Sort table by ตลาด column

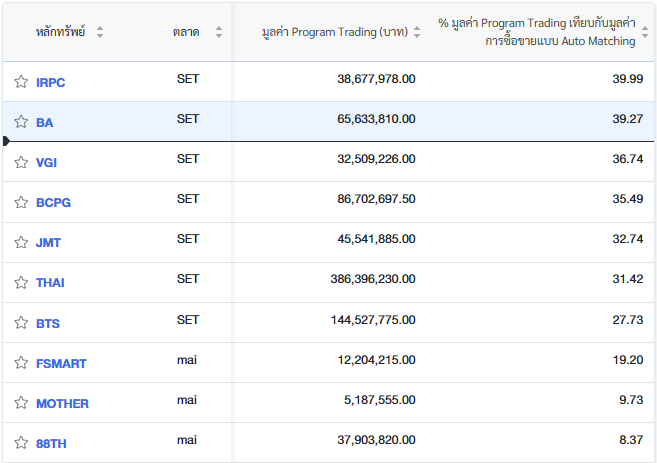[x=219, y=32]
